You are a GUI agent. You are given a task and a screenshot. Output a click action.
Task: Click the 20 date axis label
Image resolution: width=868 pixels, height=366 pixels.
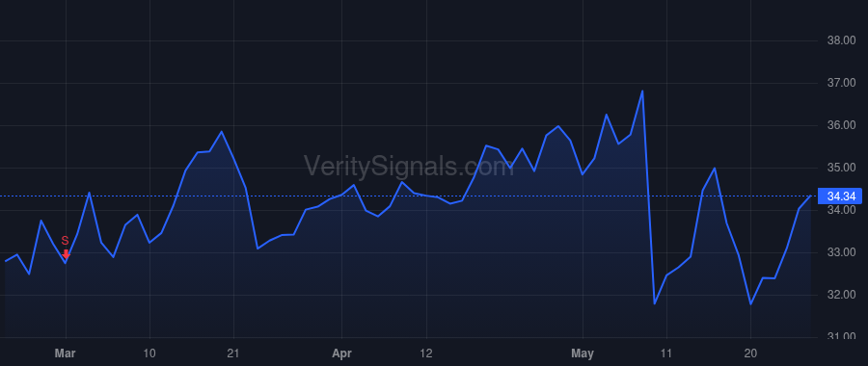click(750, 353)
